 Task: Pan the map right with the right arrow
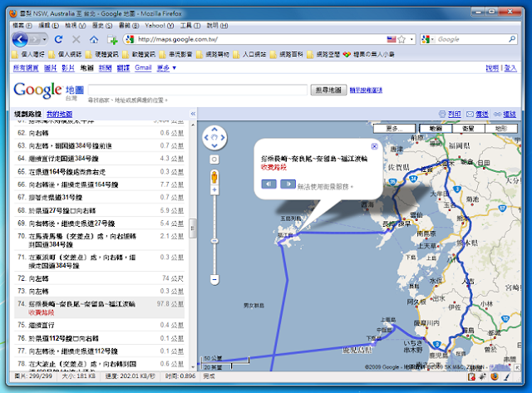click(x=223, y=138)
